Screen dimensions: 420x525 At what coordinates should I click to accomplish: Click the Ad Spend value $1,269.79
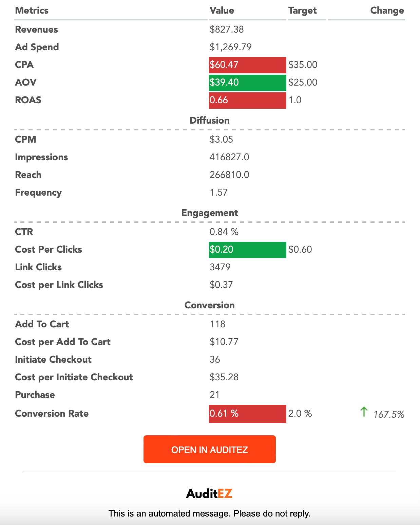point(231,47)
